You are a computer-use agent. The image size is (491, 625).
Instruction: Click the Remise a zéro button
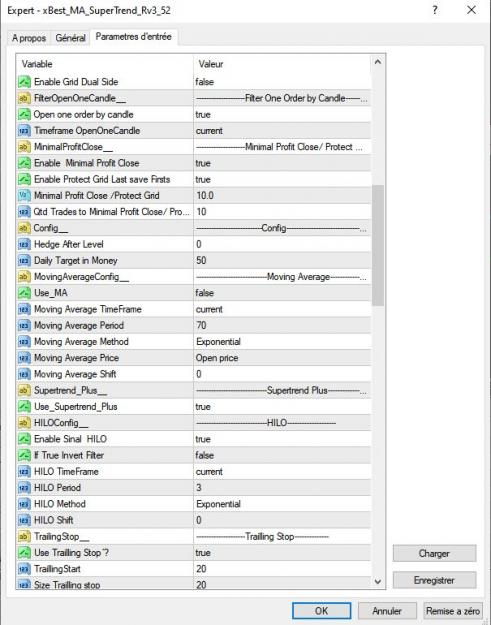click(453, 611)
